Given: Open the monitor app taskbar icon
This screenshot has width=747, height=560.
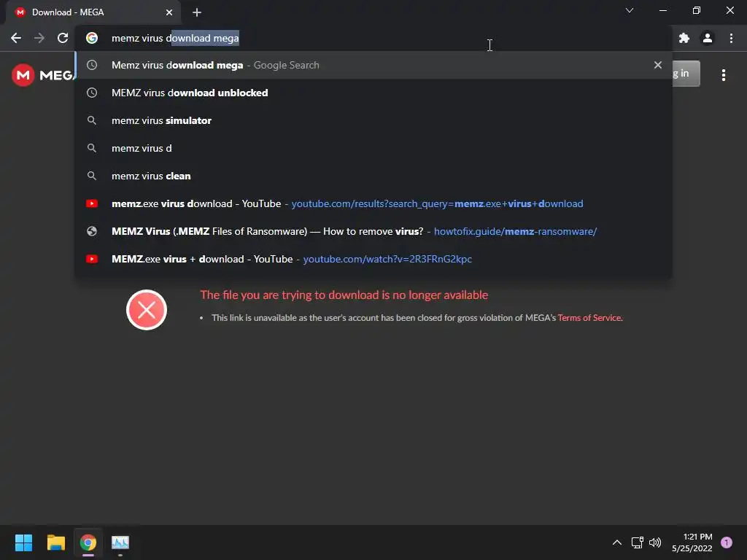Looking at the screenshot, I should tap(120, 542).
